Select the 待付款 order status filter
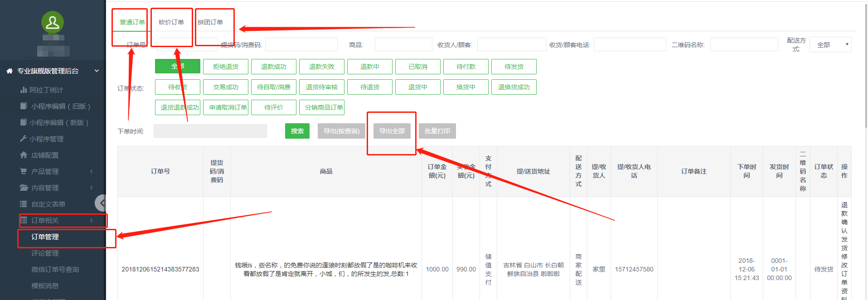The width and height of the screenshot is (868, 300). click(466, 67)
